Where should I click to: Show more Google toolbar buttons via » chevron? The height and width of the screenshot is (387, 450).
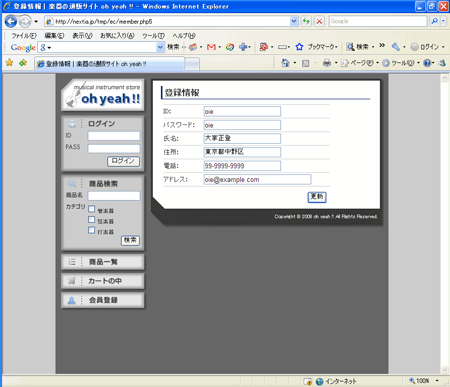(382, 45)
